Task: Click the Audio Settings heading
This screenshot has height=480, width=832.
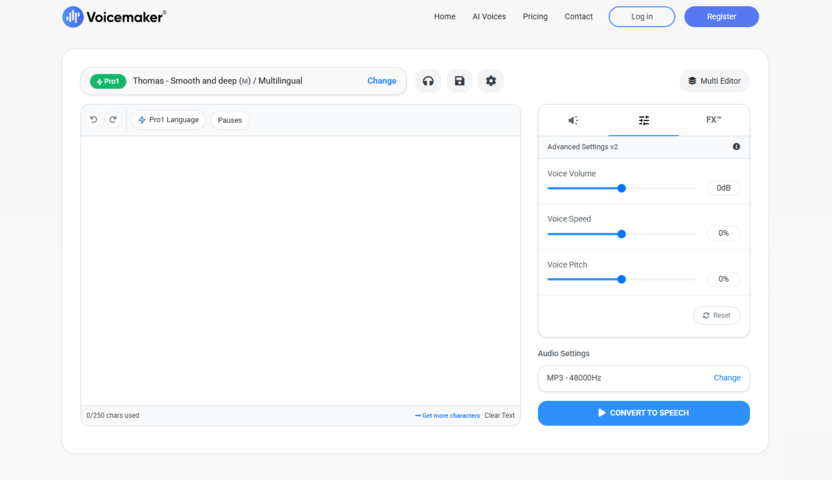Action: click(564, 354)
